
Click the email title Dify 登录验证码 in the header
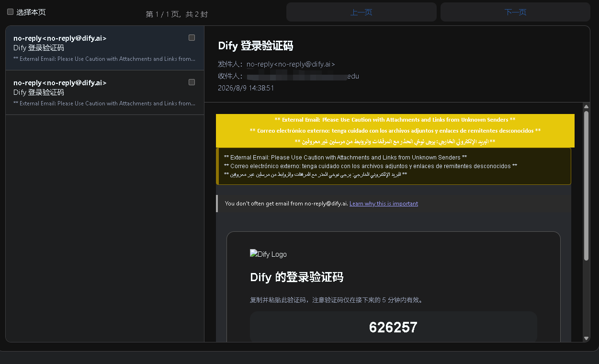click(x=255, y=46)
